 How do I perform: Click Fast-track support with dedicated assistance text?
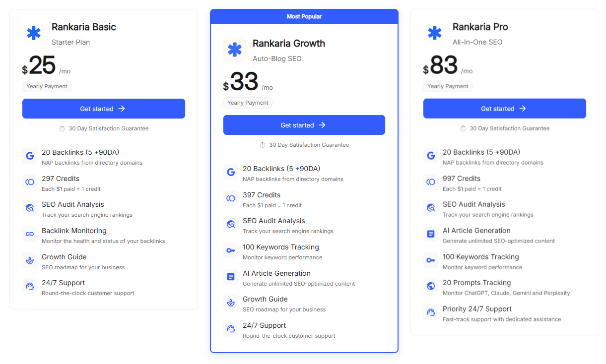pos(502,319)
